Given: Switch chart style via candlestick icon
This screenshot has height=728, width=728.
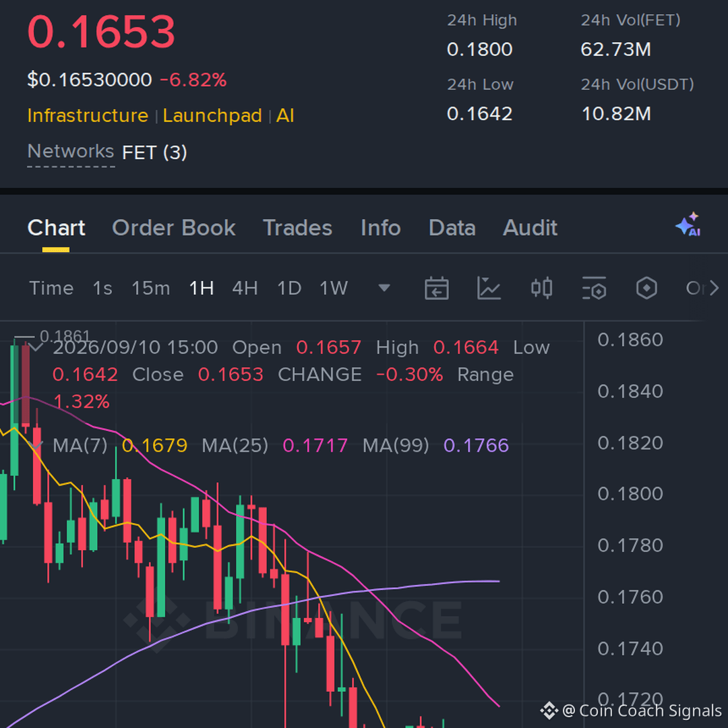Looking at the screenshot, I should [541, 289].
